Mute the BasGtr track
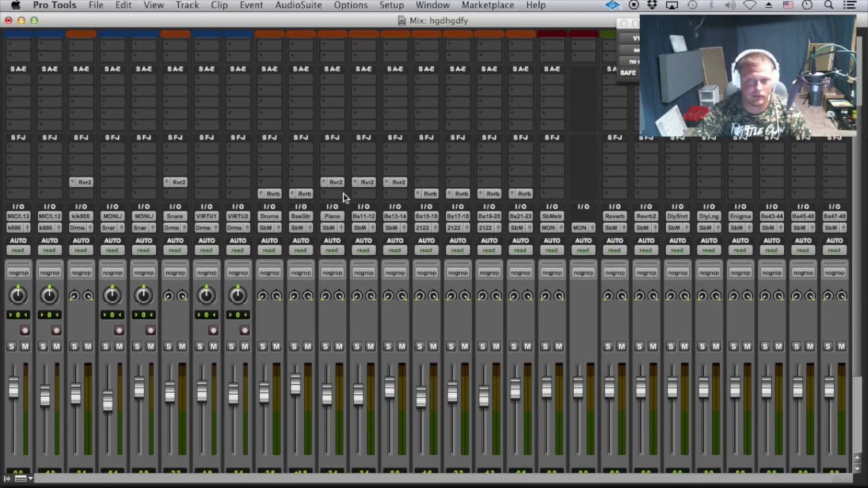868x488 pixels. pos(307,346)
